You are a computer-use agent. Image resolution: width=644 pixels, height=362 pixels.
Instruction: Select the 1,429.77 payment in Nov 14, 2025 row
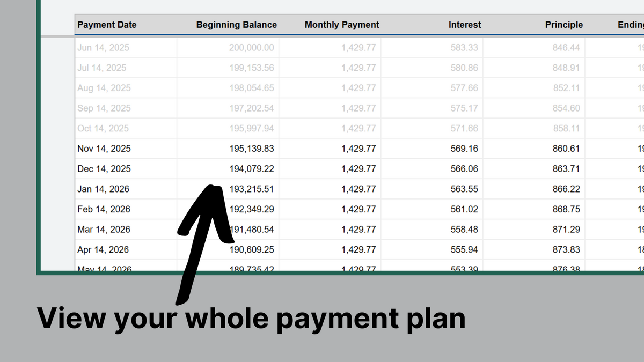[330, 149]
